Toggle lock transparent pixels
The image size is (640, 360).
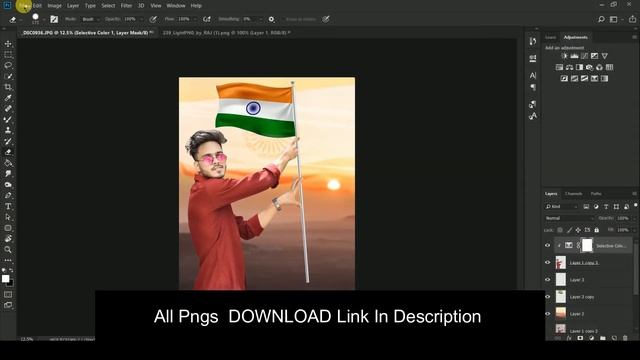[x=560, y=230]
